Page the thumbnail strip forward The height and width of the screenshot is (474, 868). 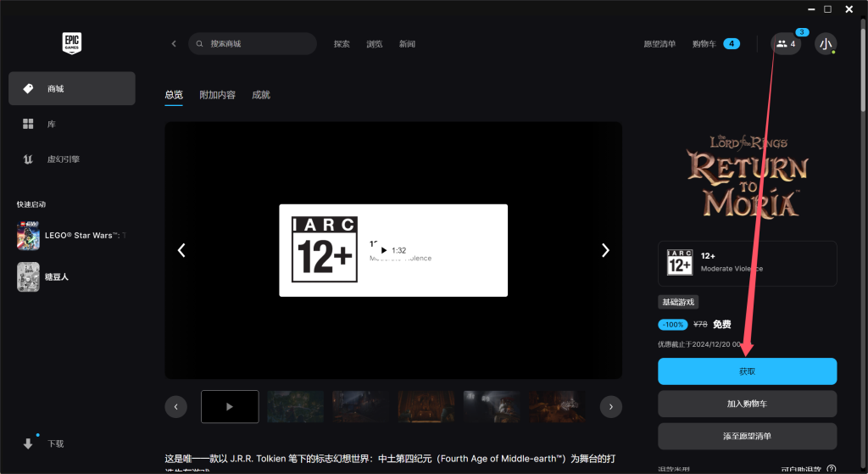(x=611, y=407)
